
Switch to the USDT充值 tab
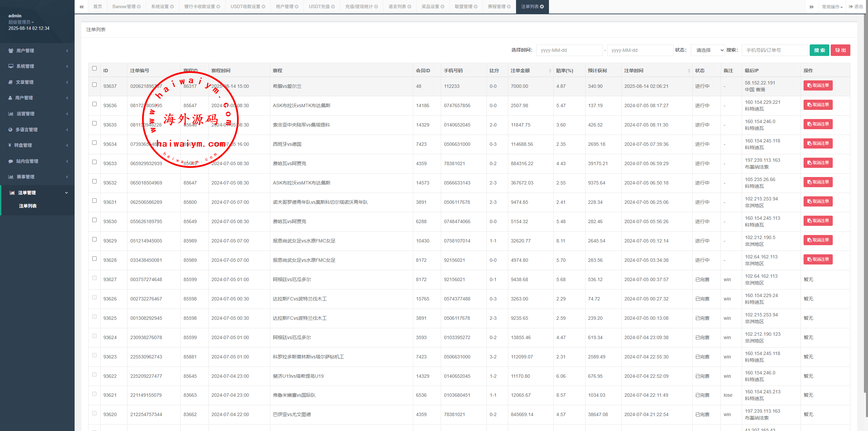(319, 7)
